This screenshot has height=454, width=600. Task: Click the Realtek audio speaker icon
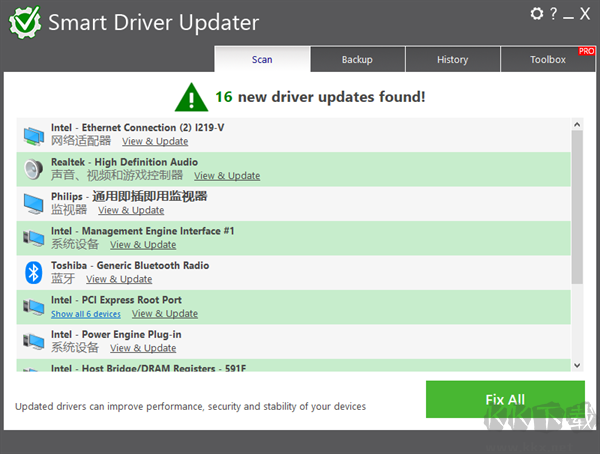pos(34,168)
